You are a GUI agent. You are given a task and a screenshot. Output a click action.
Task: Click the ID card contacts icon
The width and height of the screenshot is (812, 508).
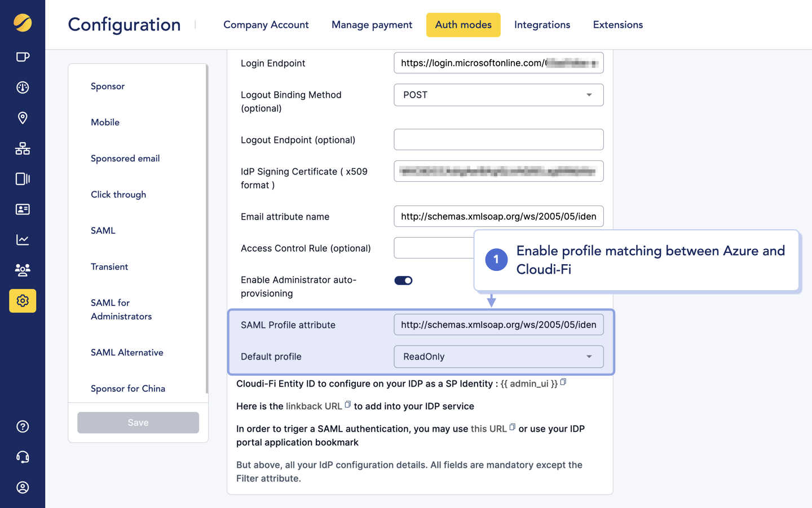click(23, 209)
